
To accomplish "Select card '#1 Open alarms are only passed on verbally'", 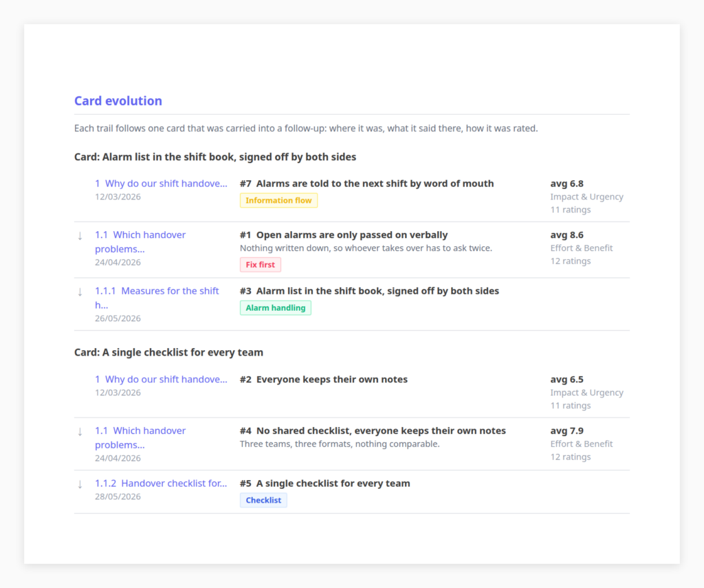I will (344, 235).
